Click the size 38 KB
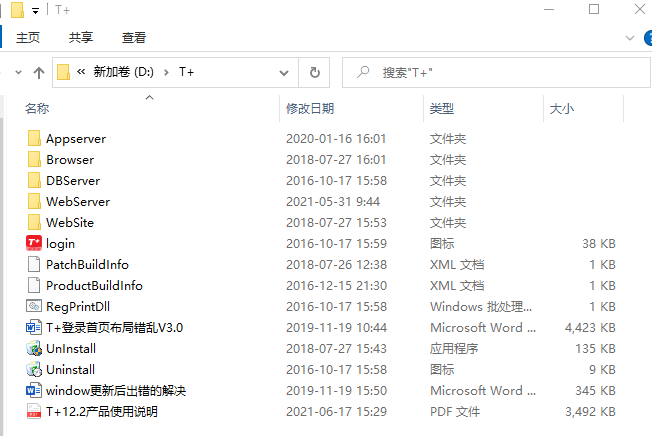 click(x=599, y=244)
